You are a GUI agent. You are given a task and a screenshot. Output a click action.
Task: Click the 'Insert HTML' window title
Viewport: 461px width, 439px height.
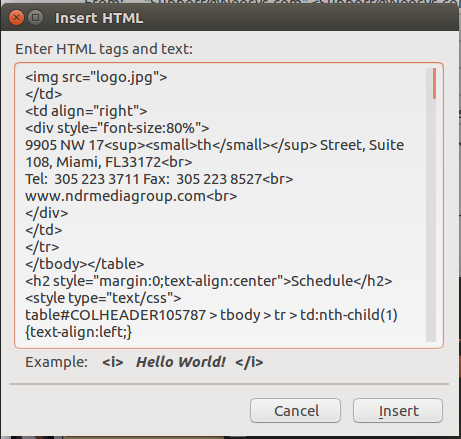99,18
